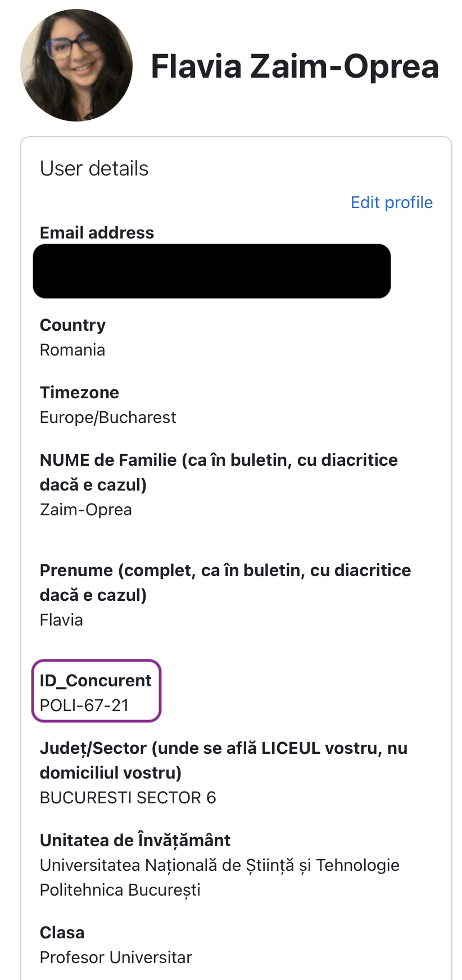Click the redacted email address block
This screenshot has height=980, width=462.
[211, 271]
